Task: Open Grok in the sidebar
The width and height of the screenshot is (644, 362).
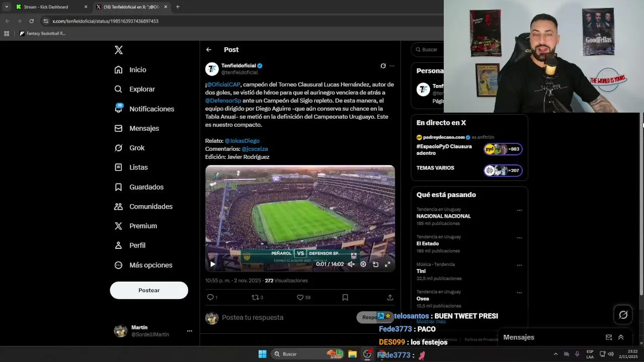Action: 129,148
